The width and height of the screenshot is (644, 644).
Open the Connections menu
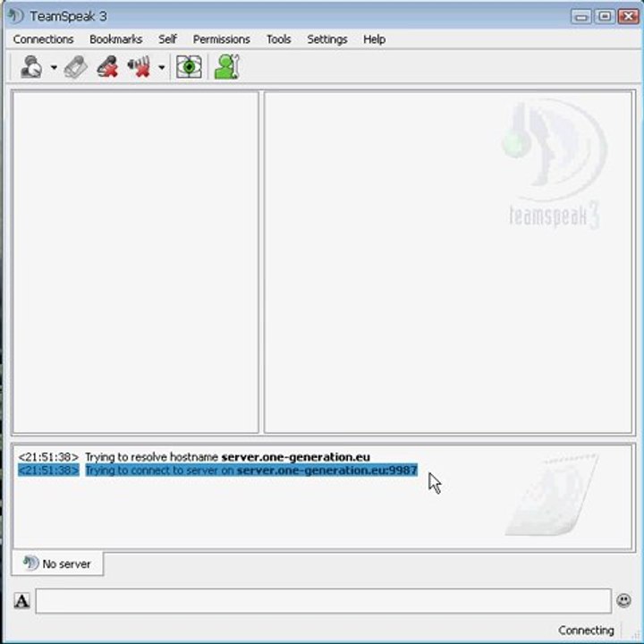click(43, 39)
